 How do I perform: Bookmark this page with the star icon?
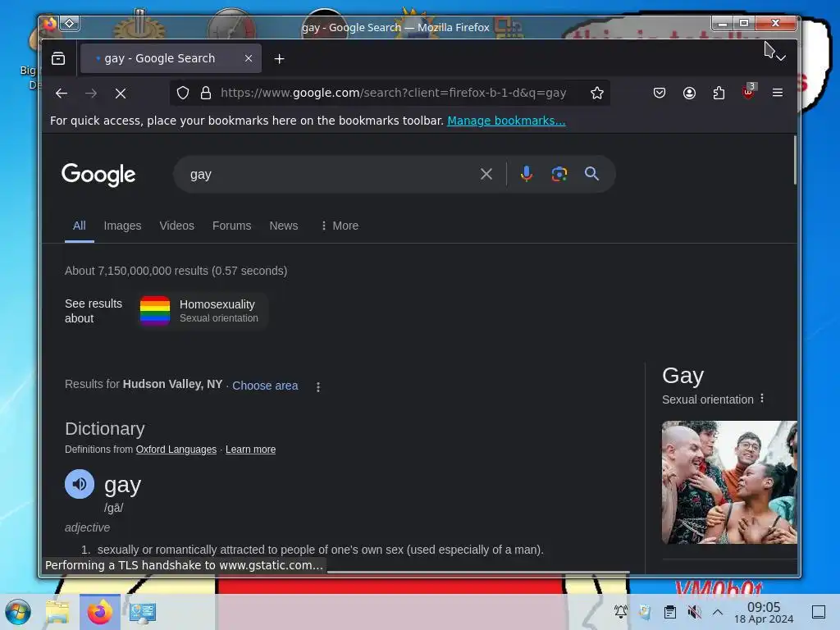point(597,94)
